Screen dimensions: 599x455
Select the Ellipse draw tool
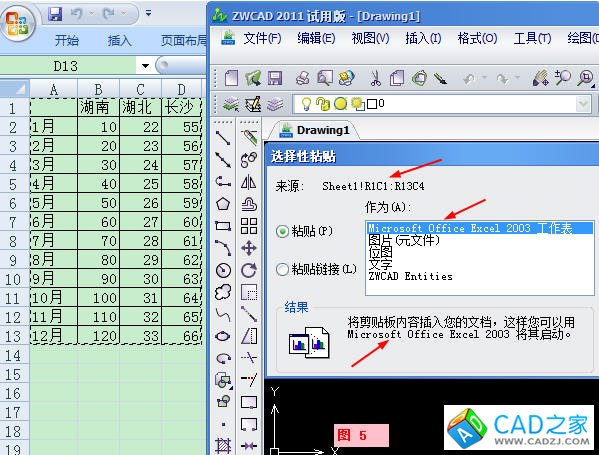(x=223, y=336)
